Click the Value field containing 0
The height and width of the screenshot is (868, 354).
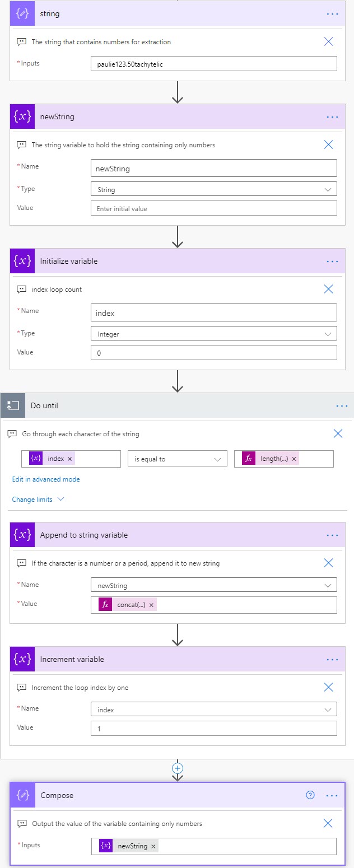click(x=213, y=353)
